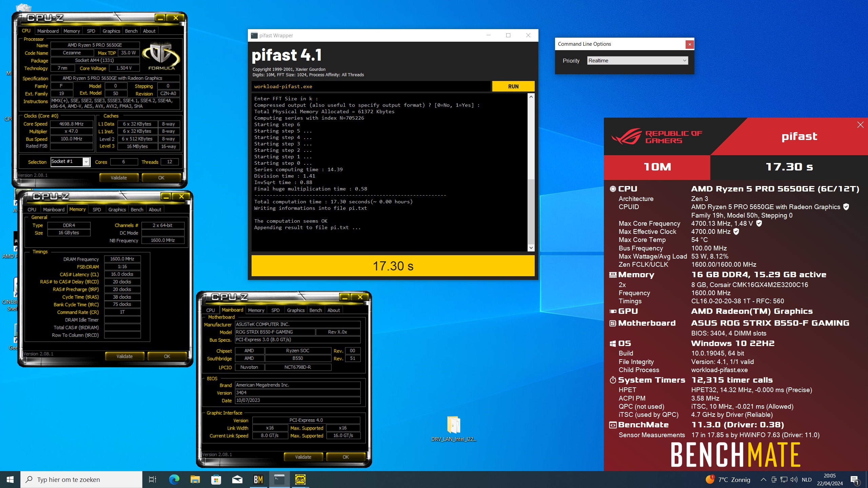The width and height of the screenshot is (868, 488).
Task: Select the CPU-Z taskbar icon
Action: (300, 480)
